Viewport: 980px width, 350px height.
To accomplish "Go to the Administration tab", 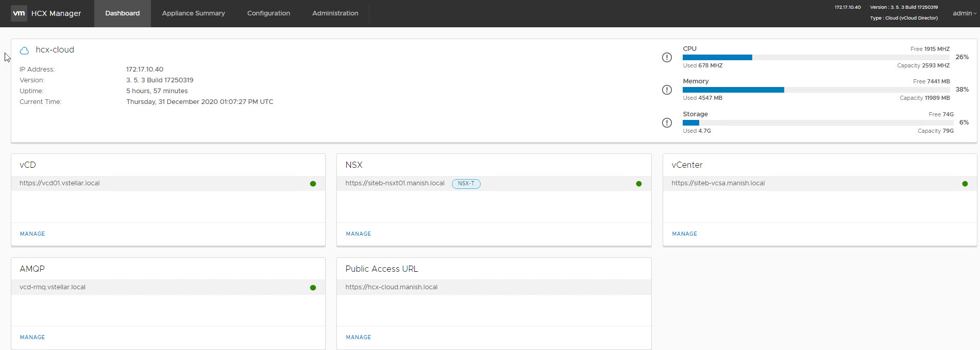I will click(335, 13).
